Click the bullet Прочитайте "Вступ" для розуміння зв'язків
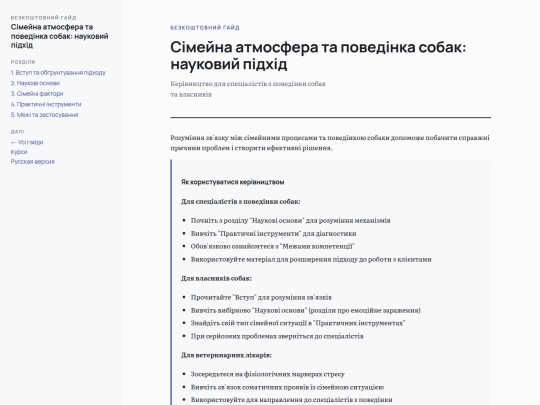Viewport: 540px width, 405px height. coord(261,297)
